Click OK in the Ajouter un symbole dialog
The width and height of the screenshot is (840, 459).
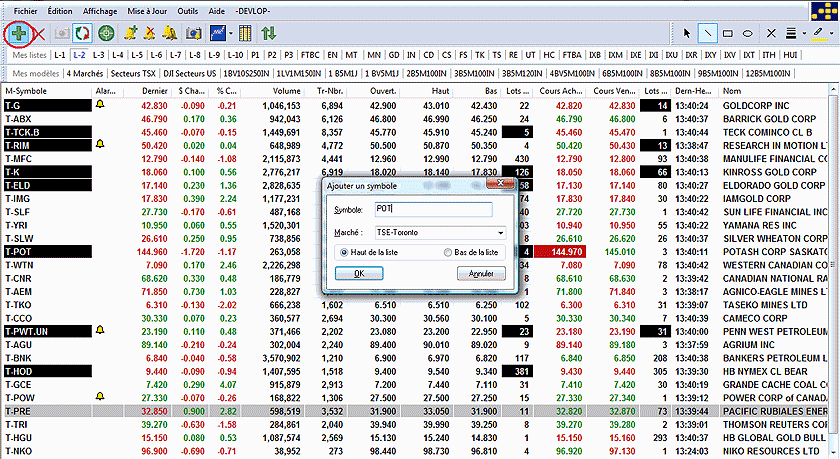[359, 274]
